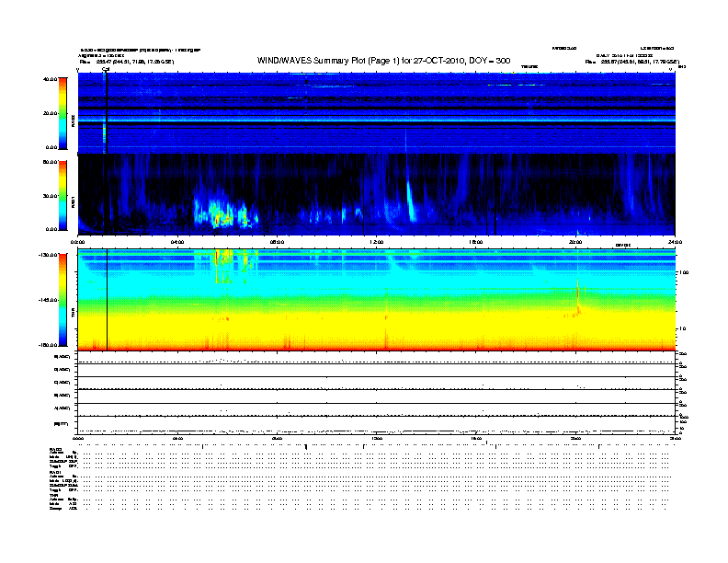Click the TNR vertical axis label

point(73,315)
